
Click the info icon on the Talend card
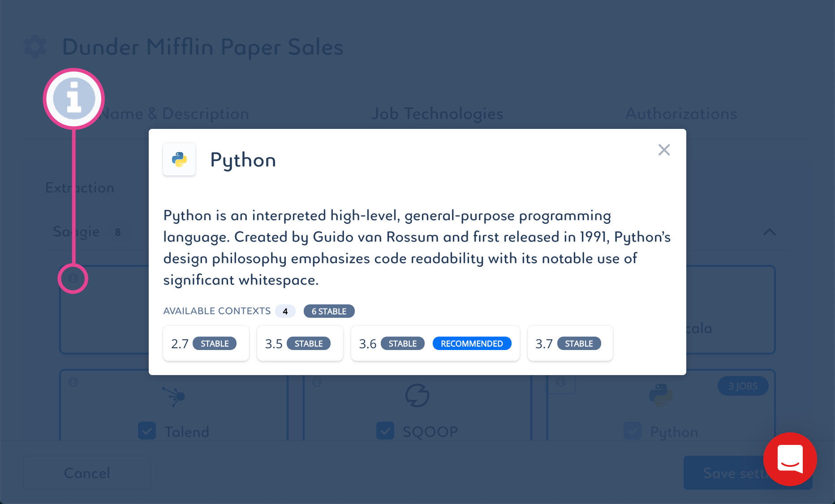[x=73, y=382]
